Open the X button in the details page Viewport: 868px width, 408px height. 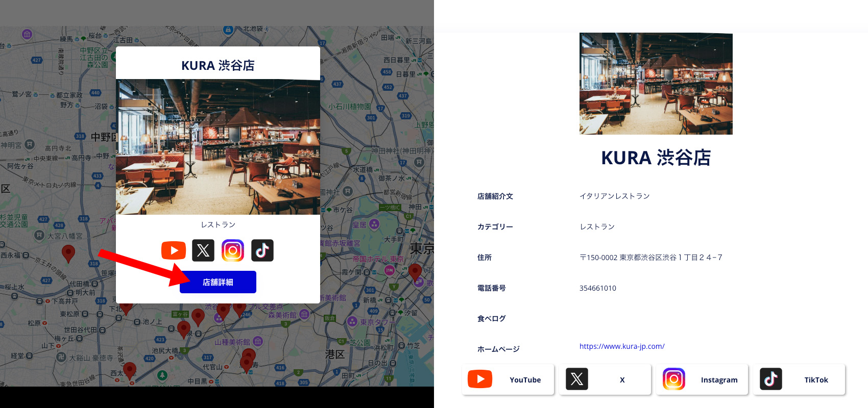(x=605, y=379)
